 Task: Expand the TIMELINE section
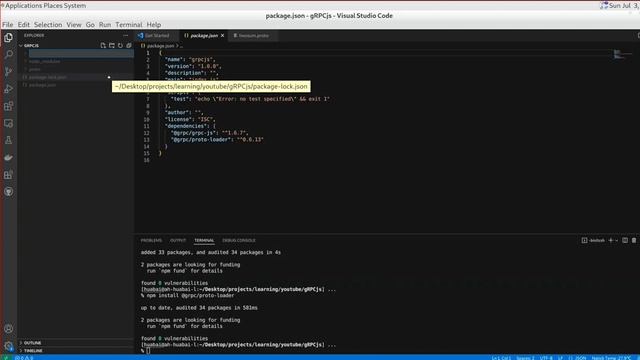(x=76, y=351)
